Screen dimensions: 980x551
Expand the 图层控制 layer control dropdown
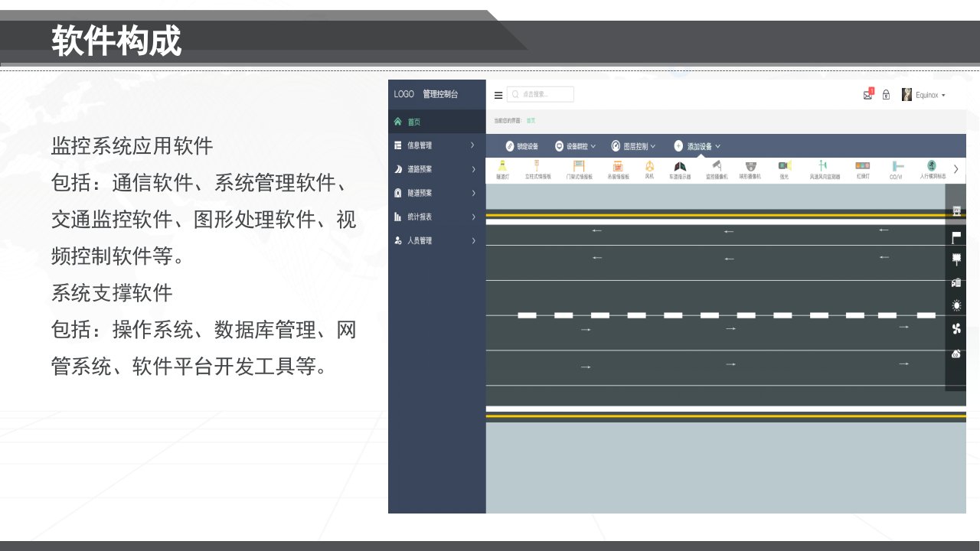(633, 146)
